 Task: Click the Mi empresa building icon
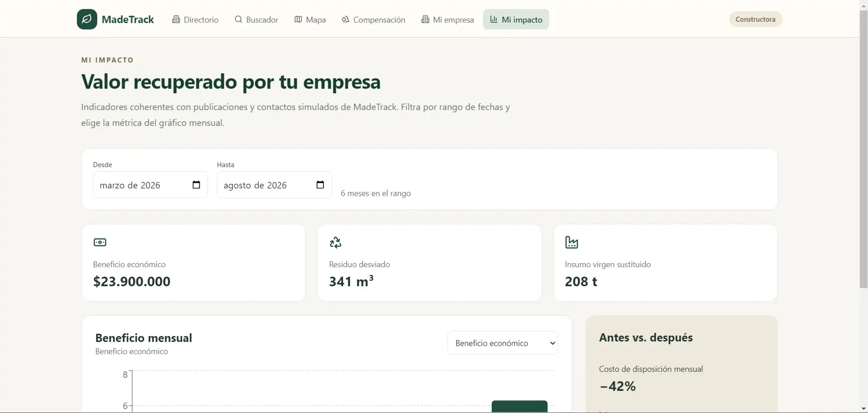[x=425, y=20]
